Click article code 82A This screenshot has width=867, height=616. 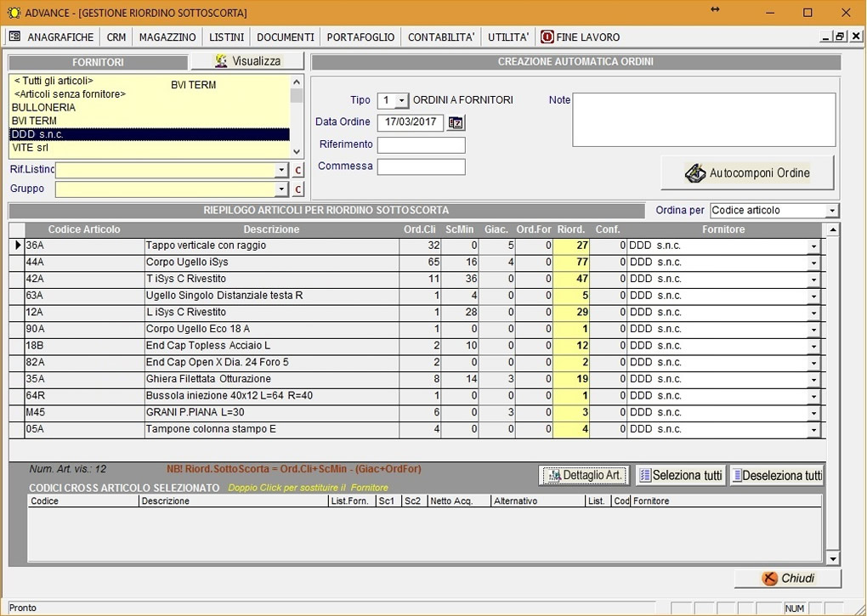(x=35, y=363)
